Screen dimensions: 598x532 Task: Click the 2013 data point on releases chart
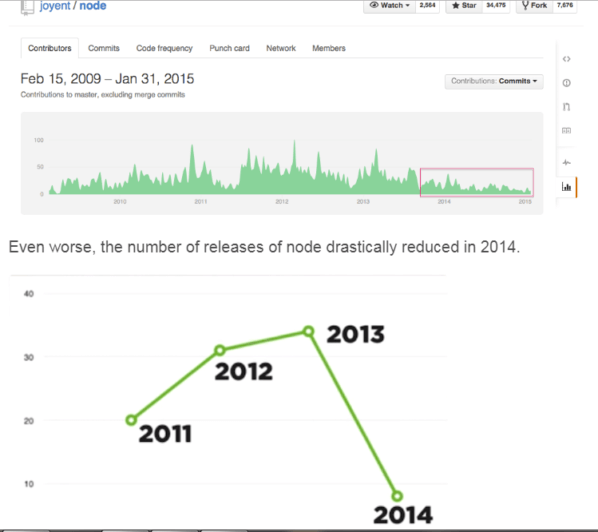click(309, 331)
